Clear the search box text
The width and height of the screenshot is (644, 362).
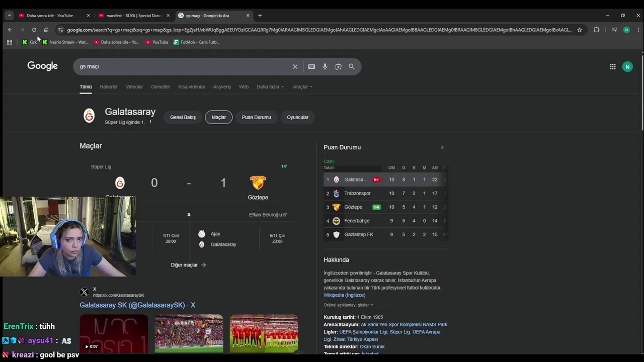[x=295, y=66]
